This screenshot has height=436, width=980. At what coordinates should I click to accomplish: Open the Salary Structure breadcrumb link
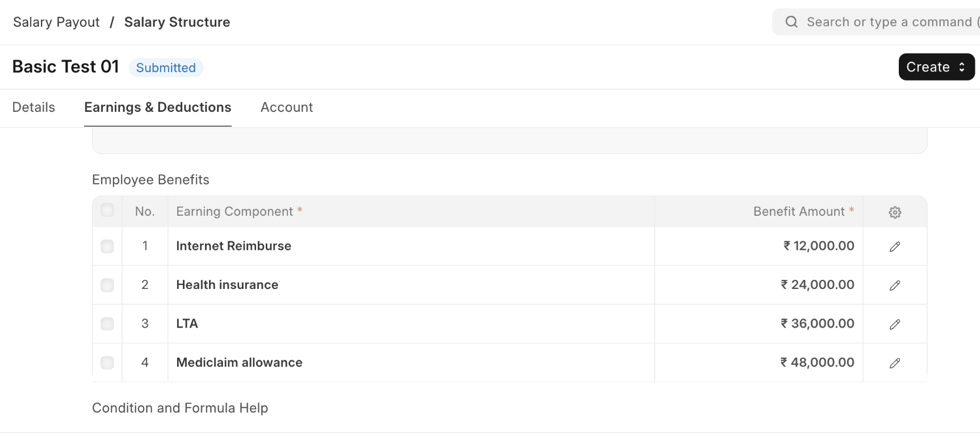(177, 22)
